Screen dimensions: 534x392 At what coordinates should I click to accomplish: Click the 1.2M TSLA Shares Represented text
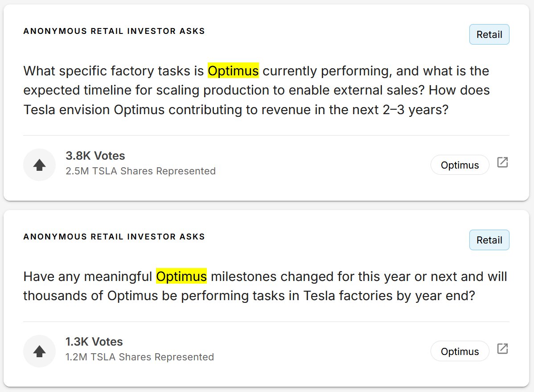140,357
